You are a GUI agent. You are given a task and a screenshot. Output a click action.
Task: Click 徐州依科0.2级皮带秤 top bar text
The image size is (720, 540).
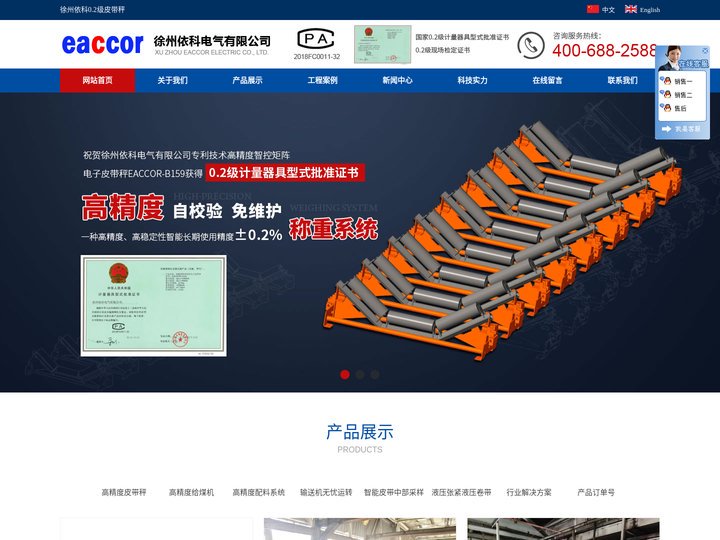[92, 10]
